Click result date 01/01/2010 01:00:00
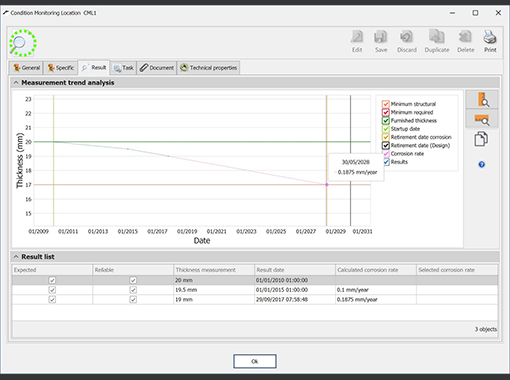This screenshot has width=510, height=380. tap(295, 280)
